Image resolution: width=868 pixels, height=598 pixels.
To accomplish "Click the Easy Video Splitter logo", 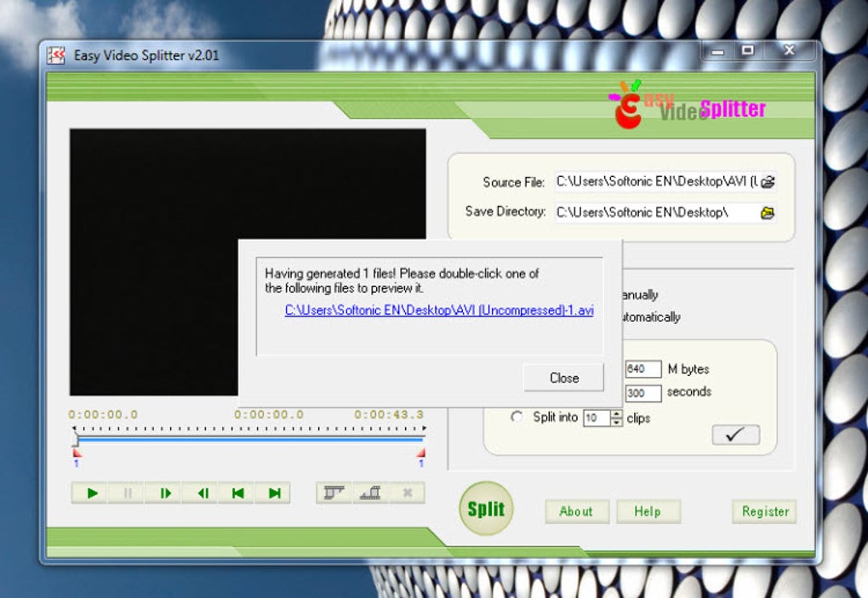I will [x=687, y=104].
